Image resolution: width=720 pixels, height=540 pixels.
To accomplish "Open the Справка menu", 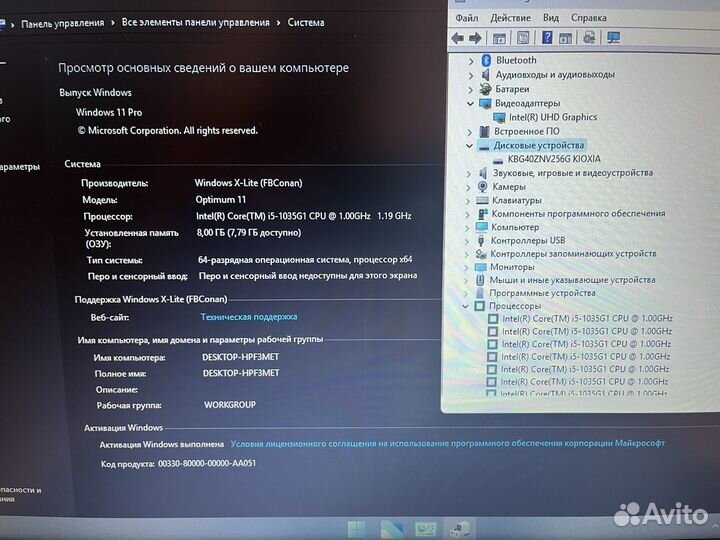I will pos(589,18).
